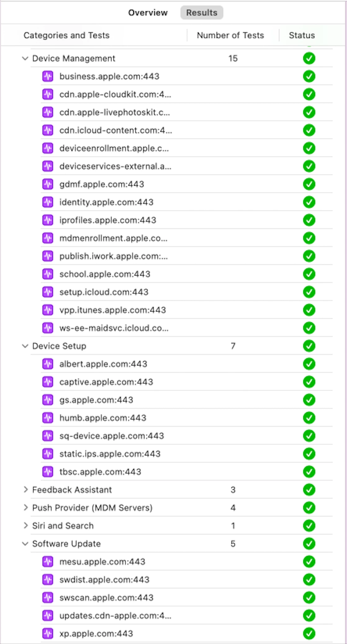Click green status check for Device Setup

(309, 346)
